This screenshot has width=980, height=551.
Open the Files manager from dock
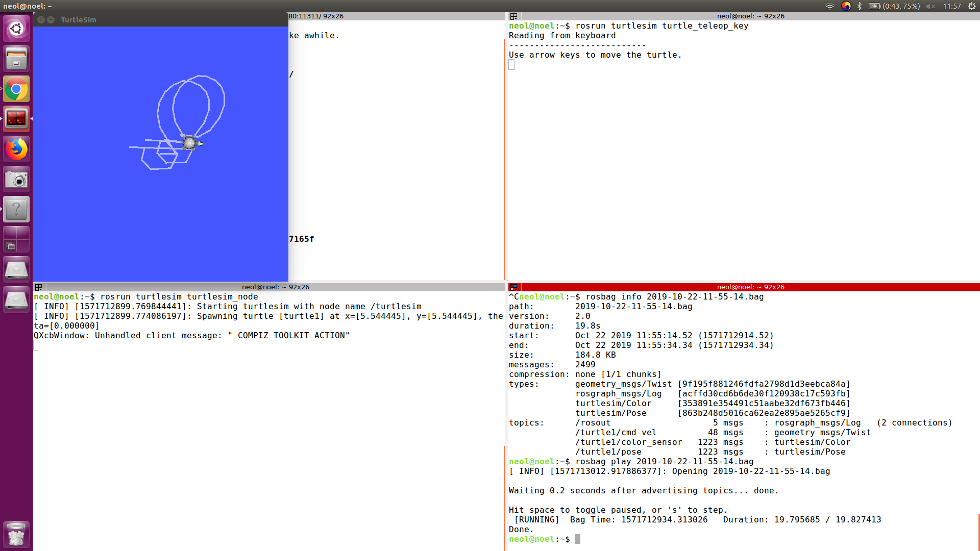16,59
